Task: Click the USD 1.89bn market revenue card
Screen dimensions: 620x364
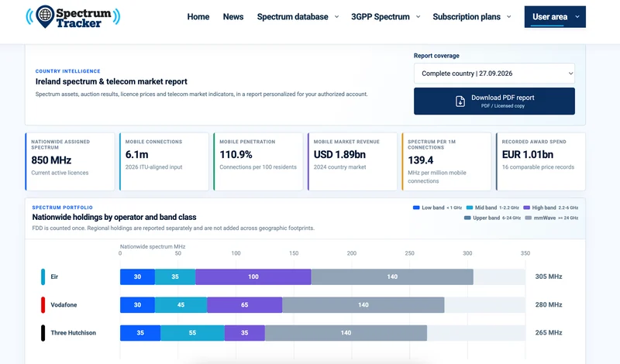Action: click(353, 162)
